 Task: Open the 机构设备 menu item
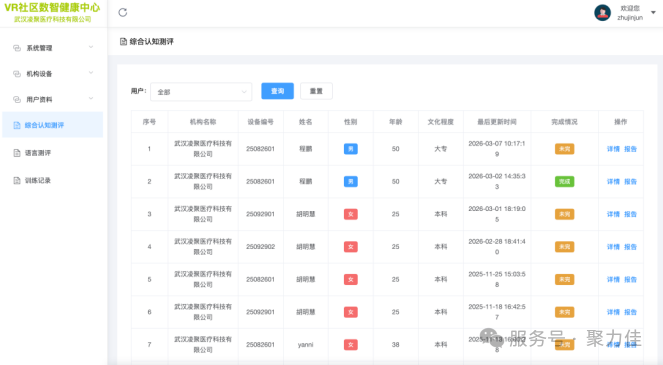[x=52, y=74]
